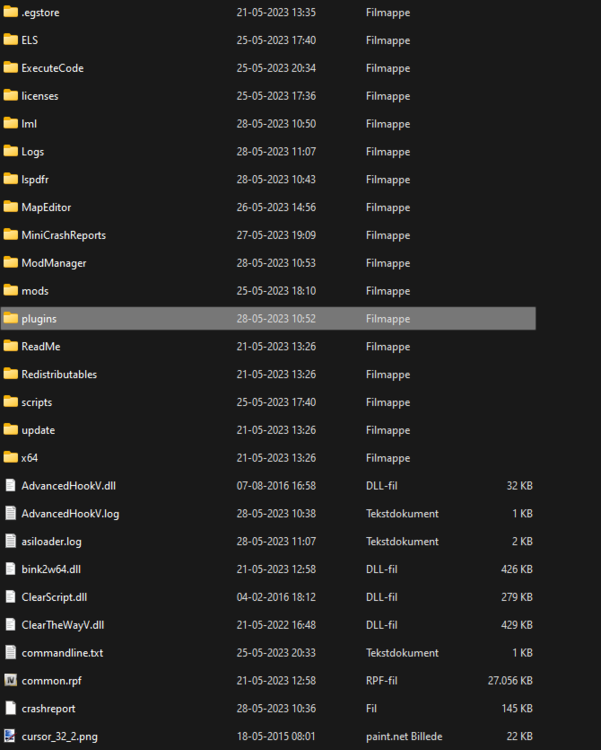Click the type RPF-fil of common.rpf
601x750 pixels.
coord(381,680)
